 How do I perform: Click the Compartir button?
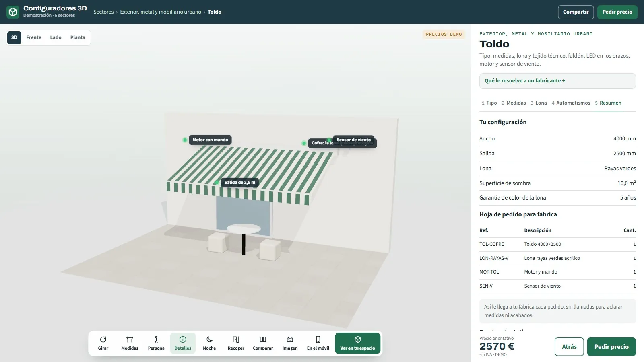576,12
